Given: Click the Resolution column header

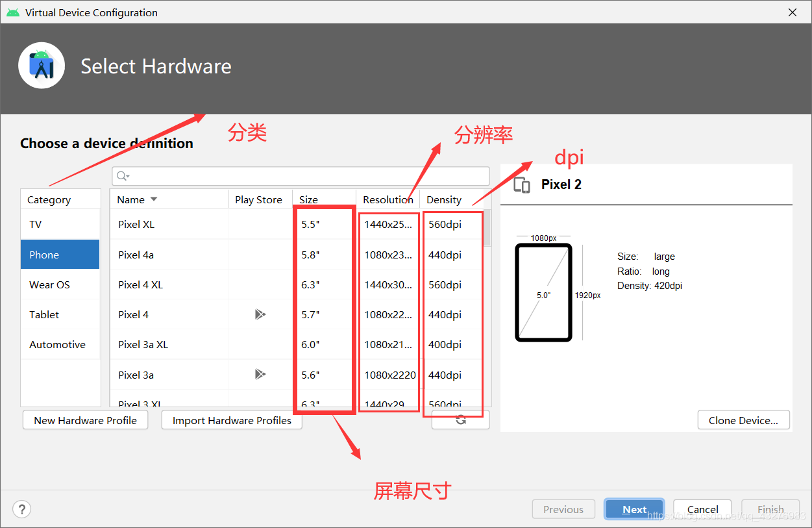Looking at the screenshot, I should 388,199.
